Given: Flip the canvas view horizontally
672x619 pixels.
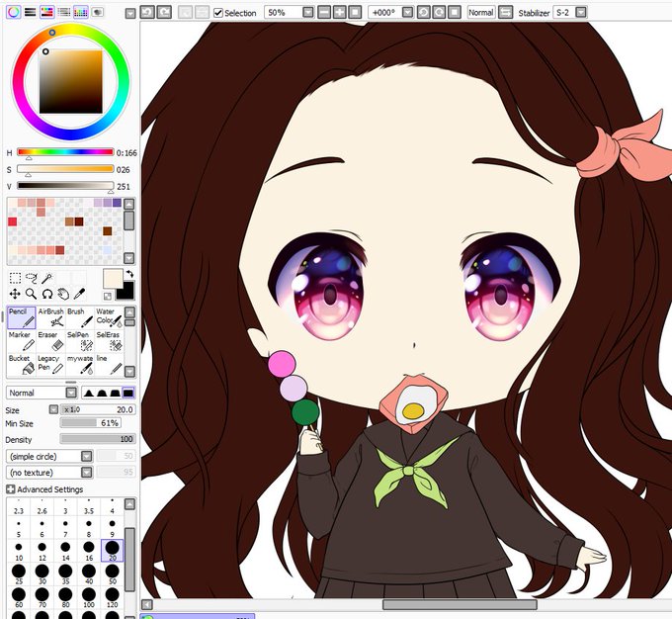Looking at the screenshot, I should (505, 13).
